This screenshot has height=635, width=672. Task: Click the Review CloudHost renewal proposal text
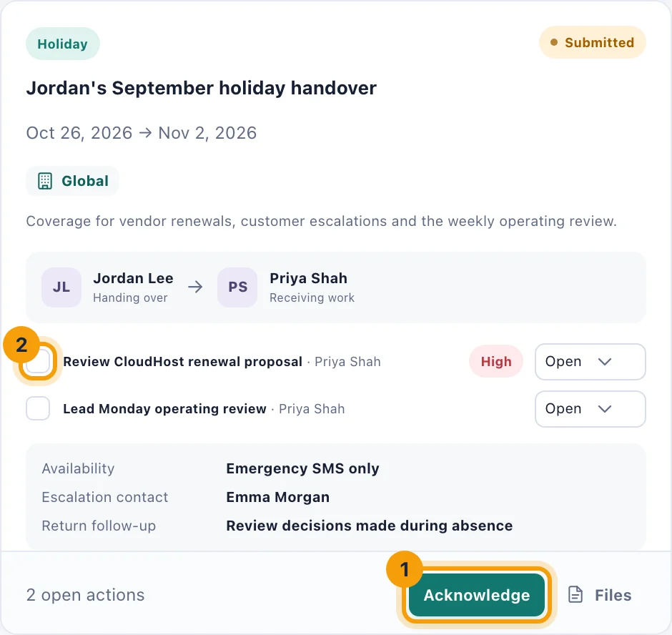[x=182, y=361]
